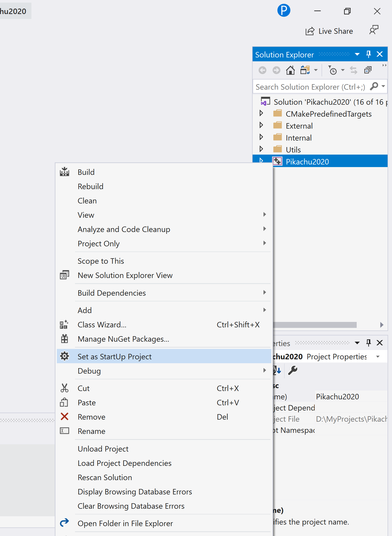Click the Switch Views icon in Solution Explorer
This screenshot has width=392, height=536.
(305, 70)
